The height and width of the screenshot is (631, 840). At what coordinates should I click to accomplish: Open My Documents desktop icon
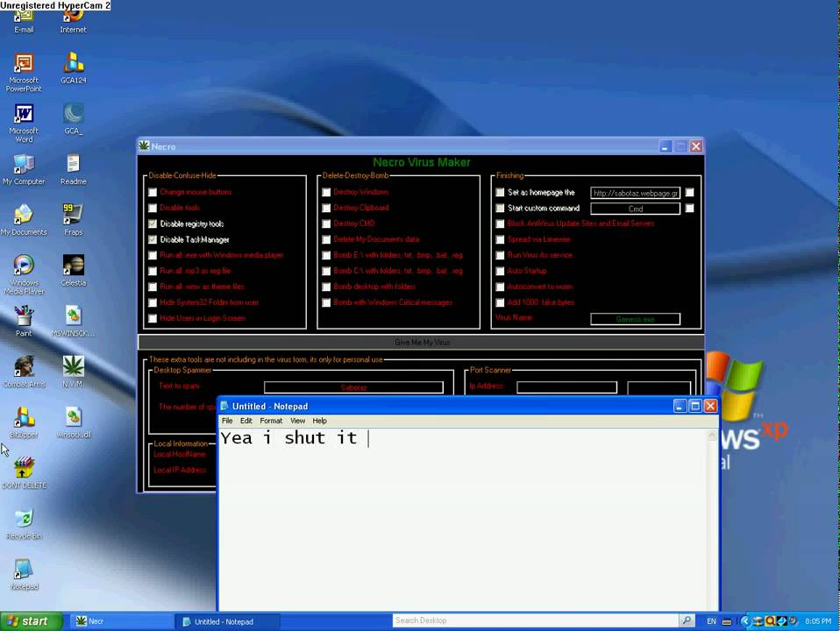[24, 220]
